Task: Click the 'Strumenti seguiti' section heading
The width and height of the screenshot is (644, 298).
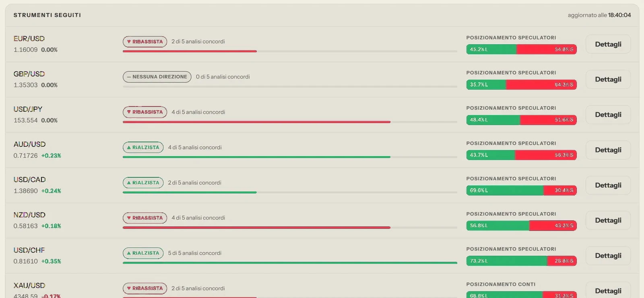Action: pyautogui.click(x=47, y=15)
